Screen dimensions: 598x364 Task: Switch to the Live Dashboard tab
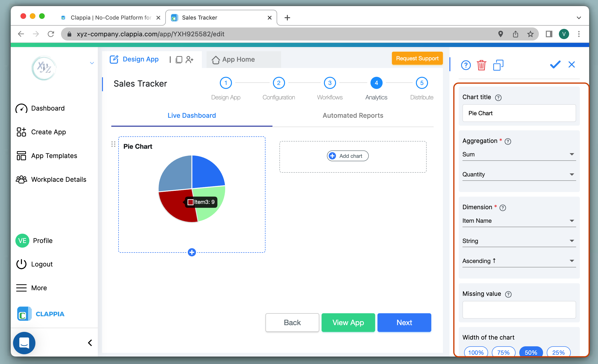coord(191,115)
